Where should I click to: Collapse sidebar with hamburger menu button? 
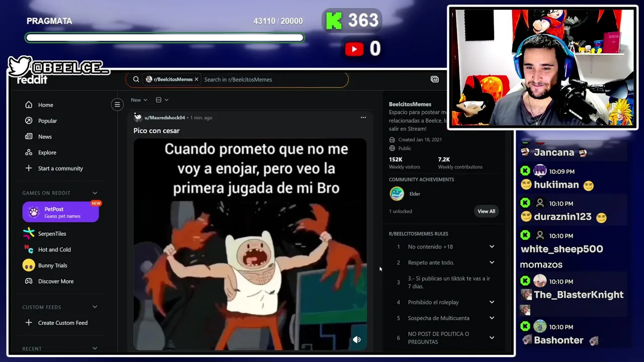pyautogui.click(x=117, y=105)
